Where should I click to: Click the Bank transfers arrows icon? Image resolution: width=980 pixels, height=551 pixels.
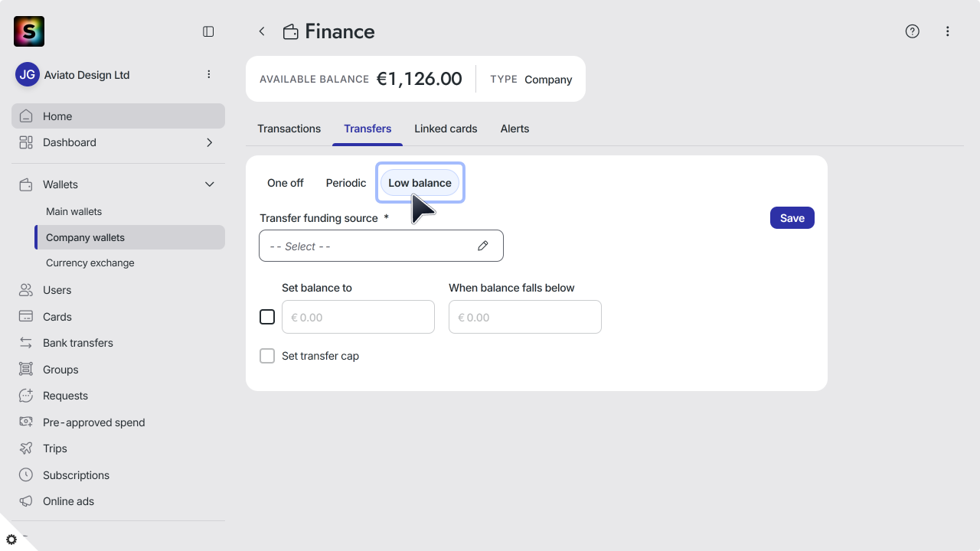pos(26,343)
